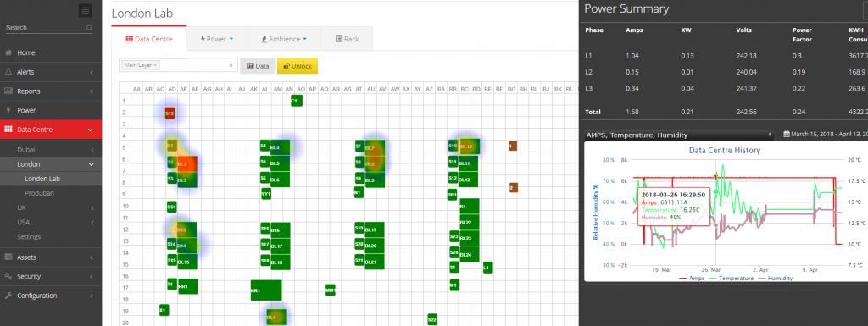This screenshot has width=868, height=326.
Task: Open Home from the sidebar
Action: coord(26,53)
